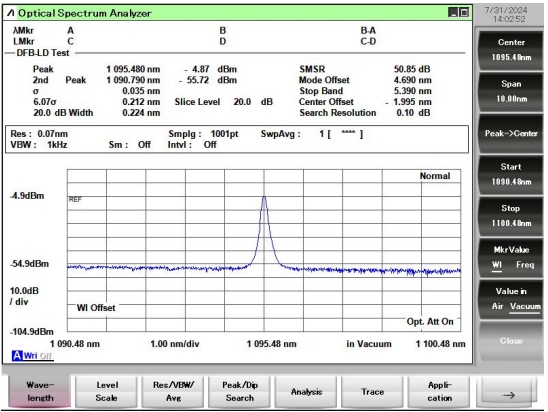
Task: Switch Value in setting to Air
Action: click(x=497, y=306)
